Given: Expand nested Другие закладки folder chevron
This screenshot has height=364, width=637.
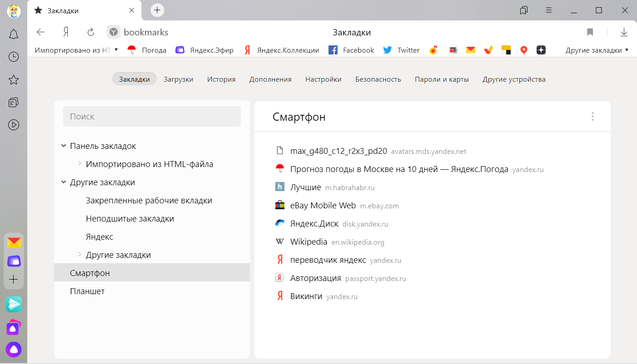Looking at the screenshot, I should click(x=80, y=255).
